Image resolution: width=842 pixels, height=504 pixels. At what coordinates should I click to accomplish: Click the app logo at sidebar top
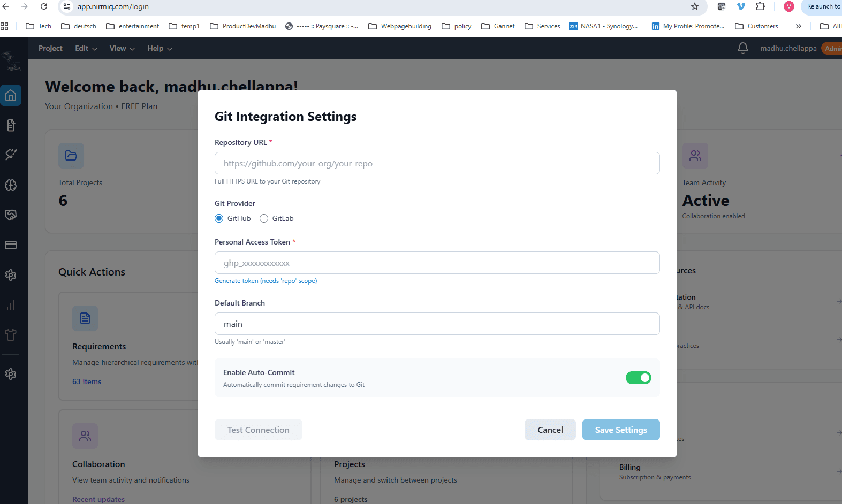[12, 62]
